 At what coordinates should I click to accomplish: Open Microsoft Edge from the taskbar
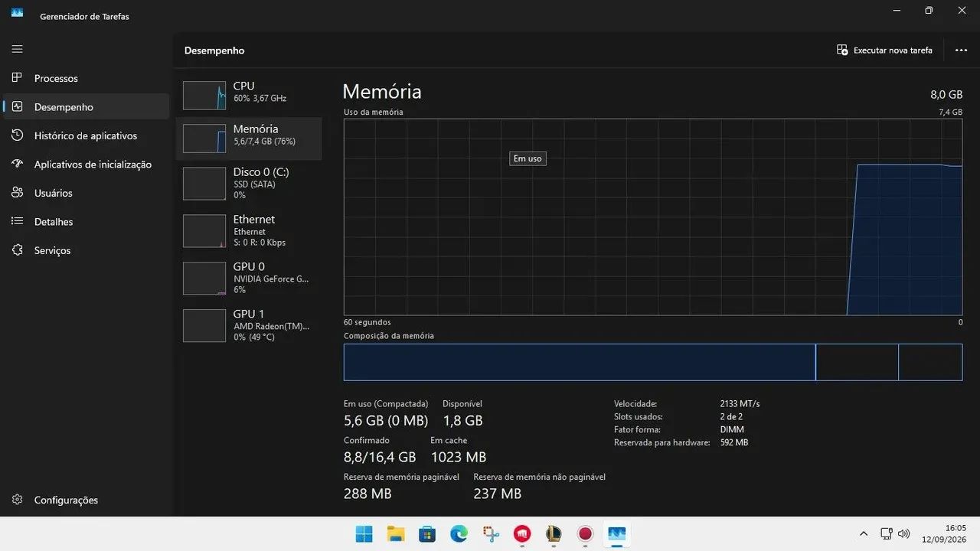pyautogui.click(x=459, y=533)
